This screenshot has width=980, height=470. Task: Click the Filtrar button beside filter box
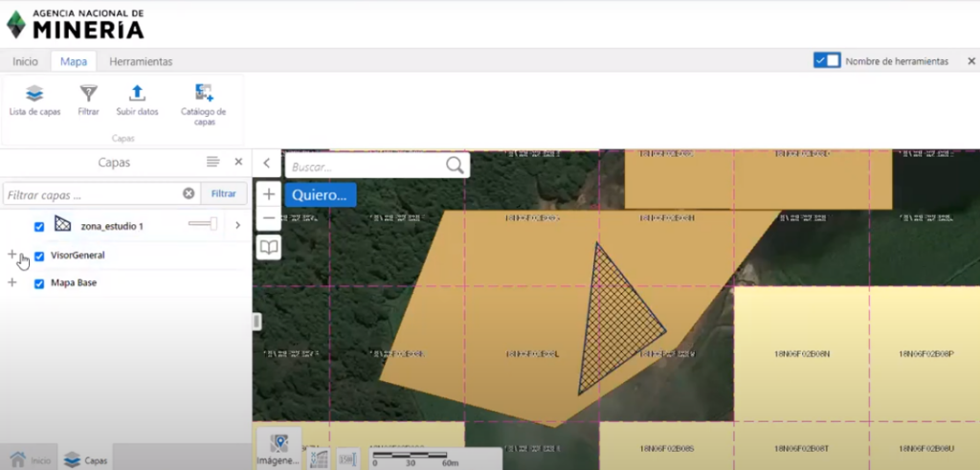point(223,193)
